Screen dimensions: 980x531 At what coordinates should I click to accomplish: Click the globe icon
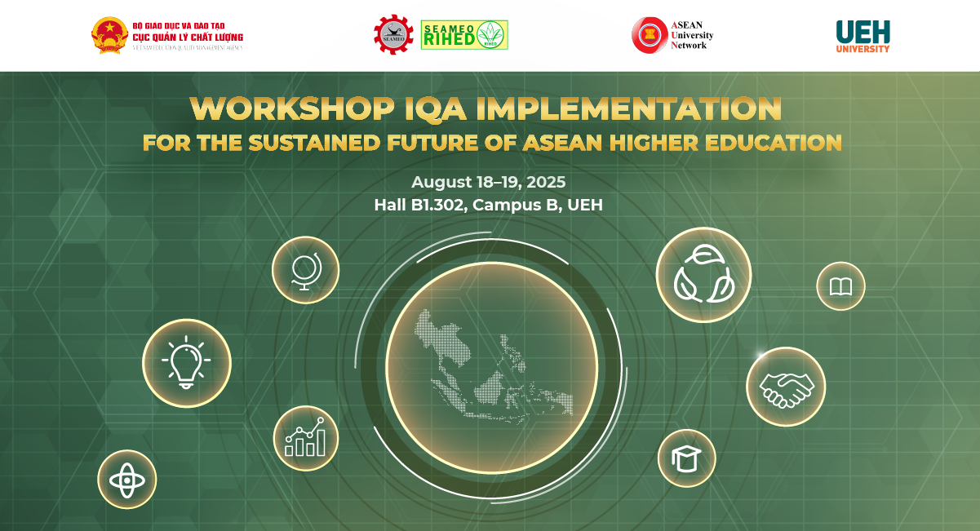pyautogui.click(x=305, y=270)
